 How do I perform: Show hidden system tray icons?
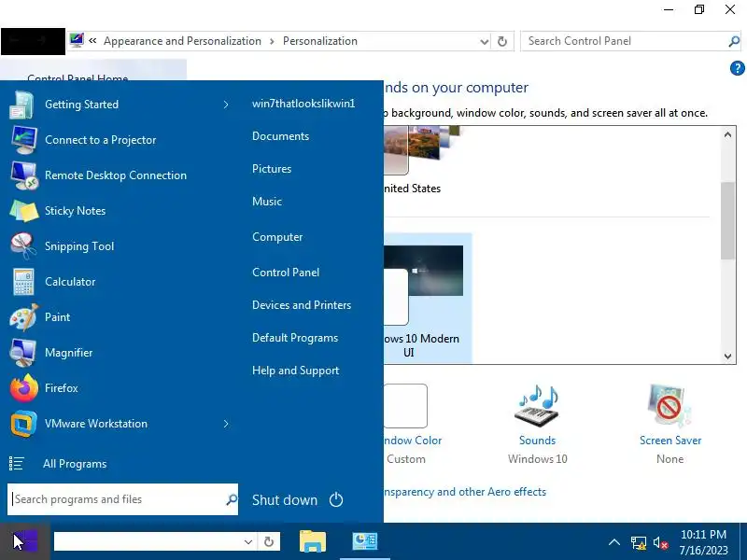point(614,542)
